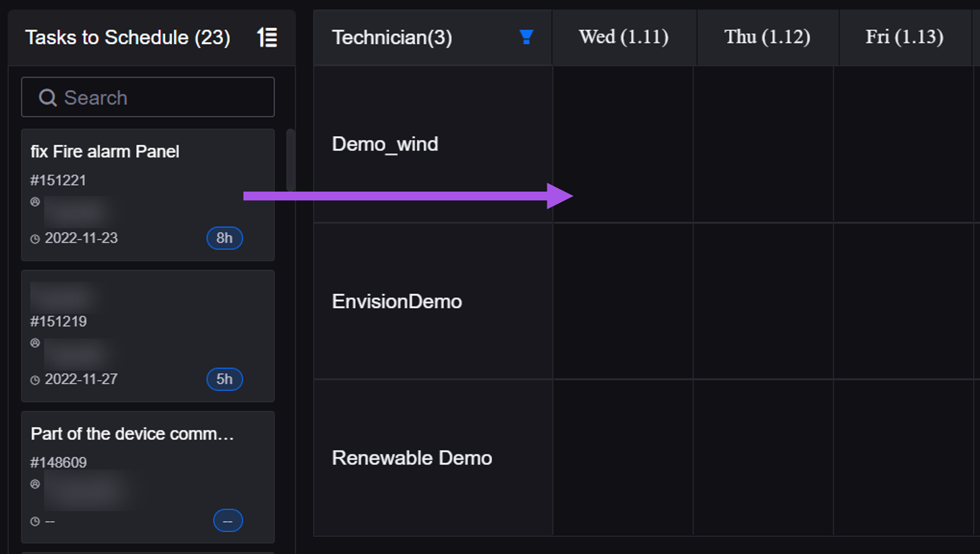Click the clock icon beside 2022-11-27
980x554 pixels.
[x=35, y=380]
